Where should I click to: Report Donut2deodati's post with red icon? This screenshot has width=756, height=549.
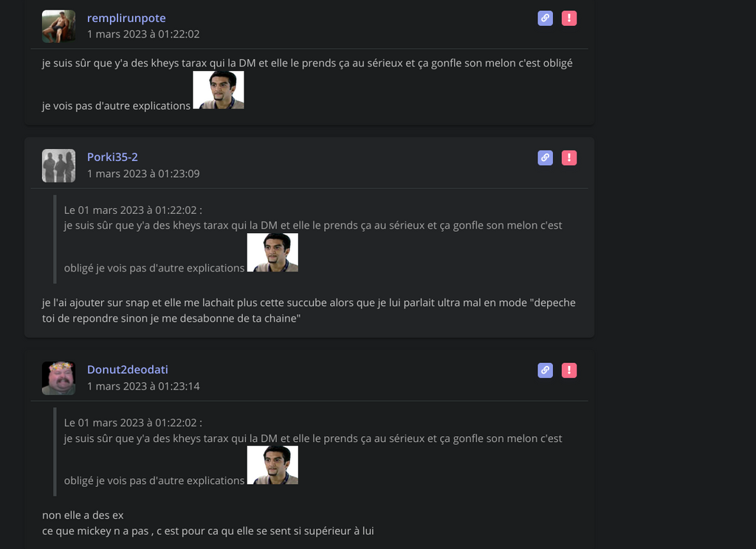[x=569, y=370]
